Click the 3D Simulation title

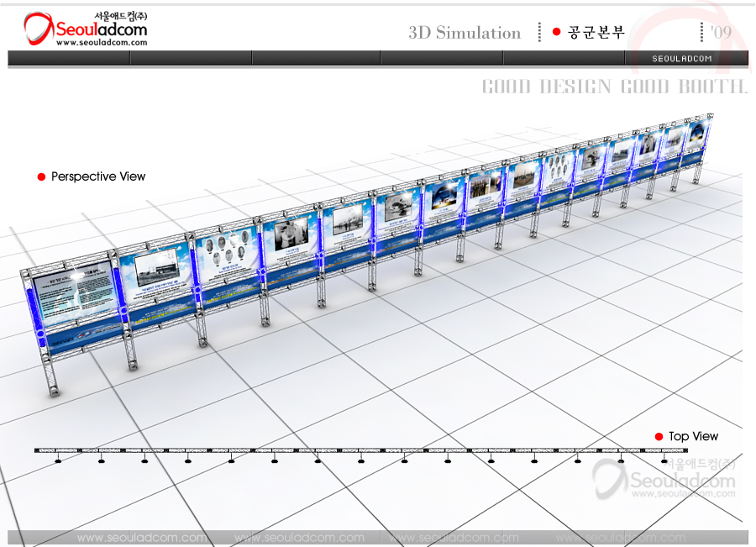[x=465, y=33]
